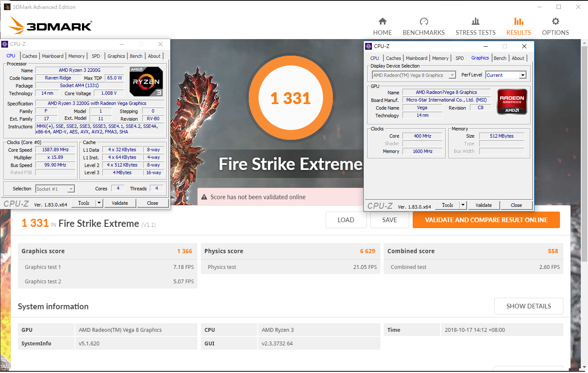Click Memory Size value 512 MBytes
588x373 pixels.
tap(501, 136)
